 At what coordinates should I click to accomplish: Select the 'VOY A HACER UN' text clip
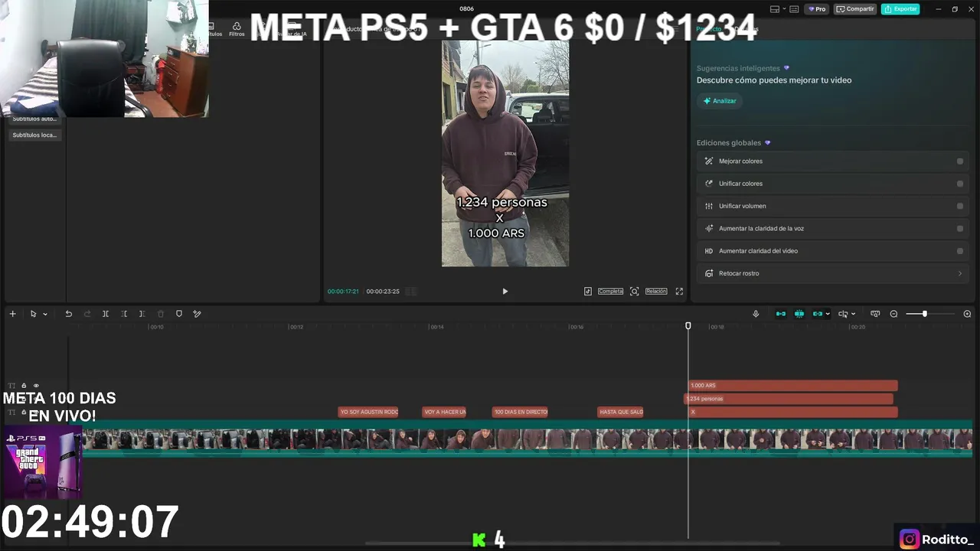point(444,412)
